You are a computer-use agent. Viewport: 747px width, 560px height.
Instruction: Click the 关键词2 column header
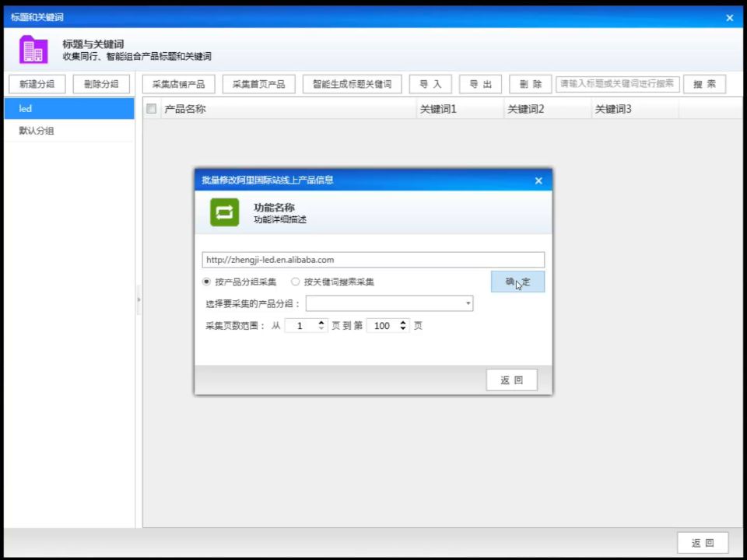[548, 109]
